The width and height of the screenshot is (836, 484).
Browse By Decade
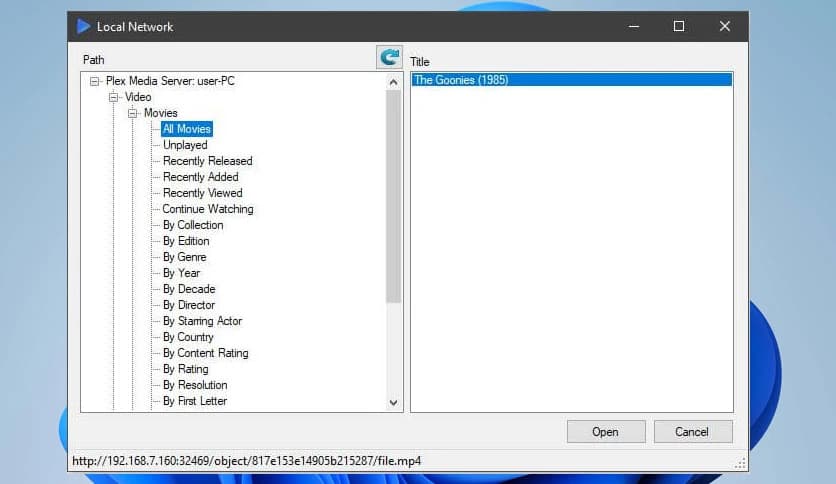tap(189, 289)
